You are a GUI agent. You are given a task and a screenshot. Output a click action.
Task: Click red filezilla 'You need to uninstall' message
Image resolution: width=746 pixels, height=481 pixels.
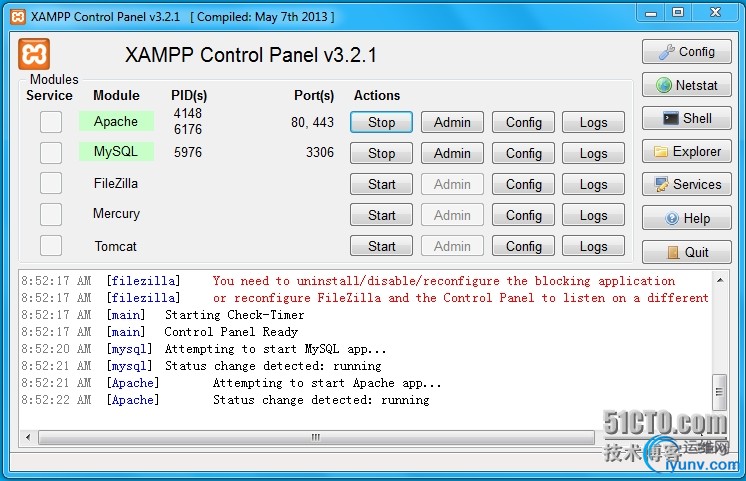[x=443, y=281]
